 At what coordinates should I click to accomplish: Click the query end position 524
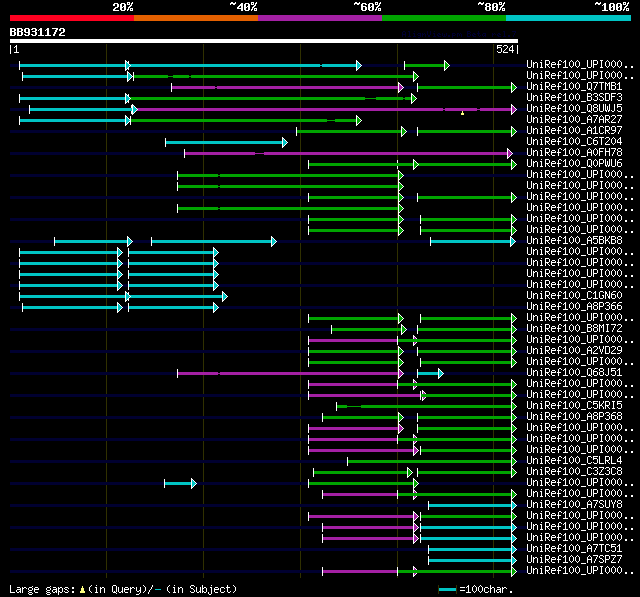pyautogui.click(x=507, y=49)
